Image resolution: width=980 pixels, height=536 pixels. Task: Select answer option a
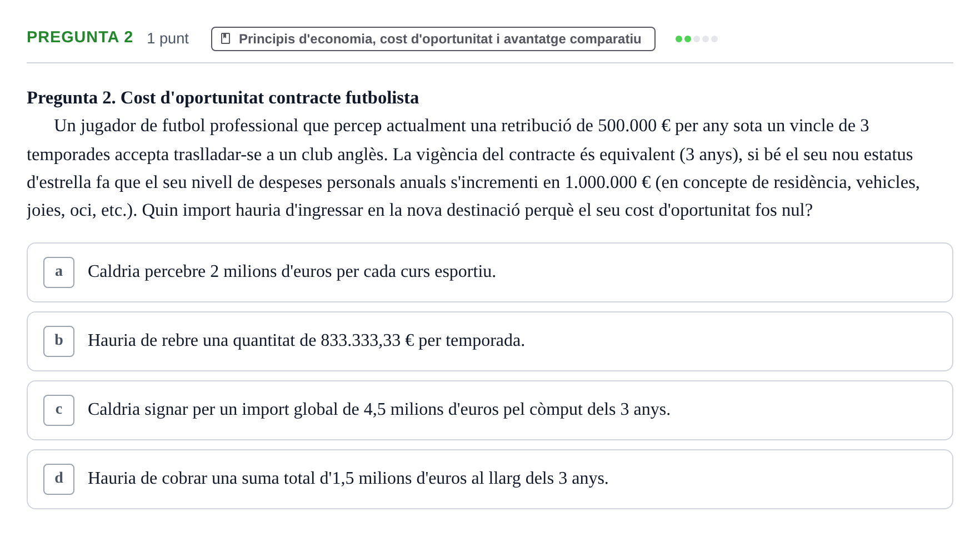tap(489, 272)
